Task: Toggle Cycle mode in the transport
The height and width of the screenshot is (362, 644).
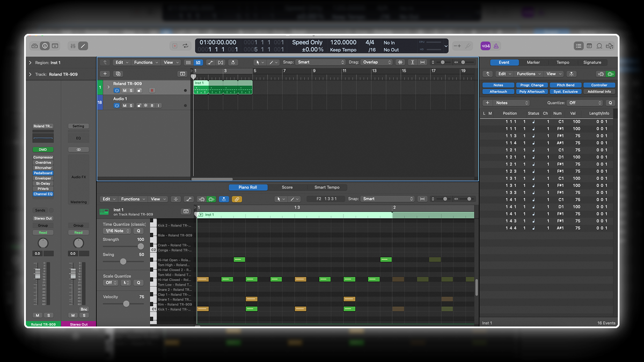Action: pyautogui.click(x=186, y=46)
